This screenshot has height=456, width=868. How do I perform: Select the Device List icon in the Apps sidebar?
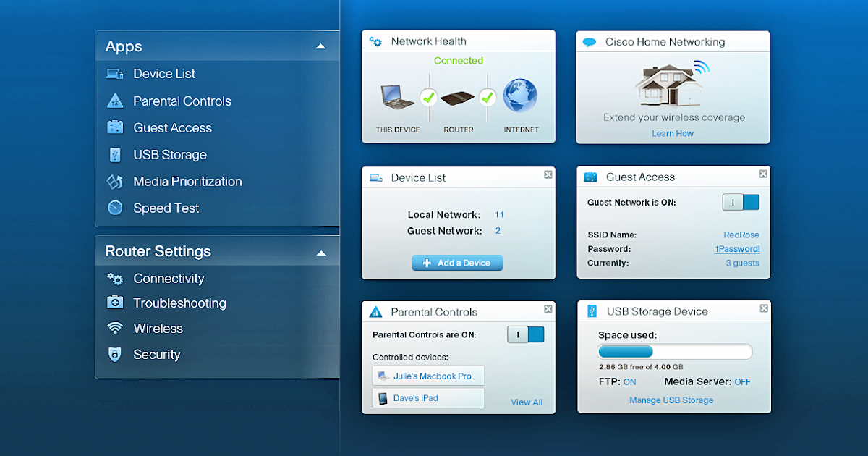click(116, 73)
